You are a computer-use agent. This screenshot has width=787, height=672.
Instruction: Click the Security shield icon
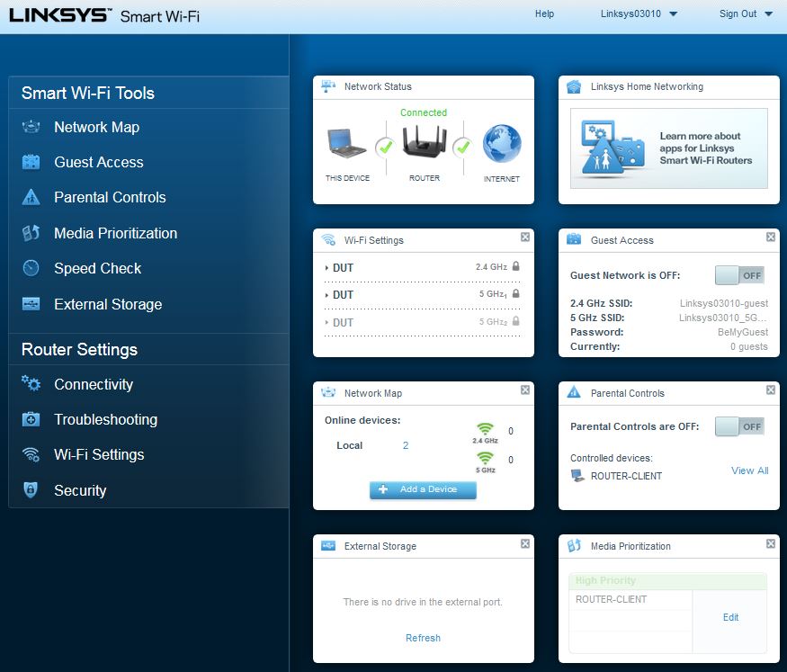(31, 489)
